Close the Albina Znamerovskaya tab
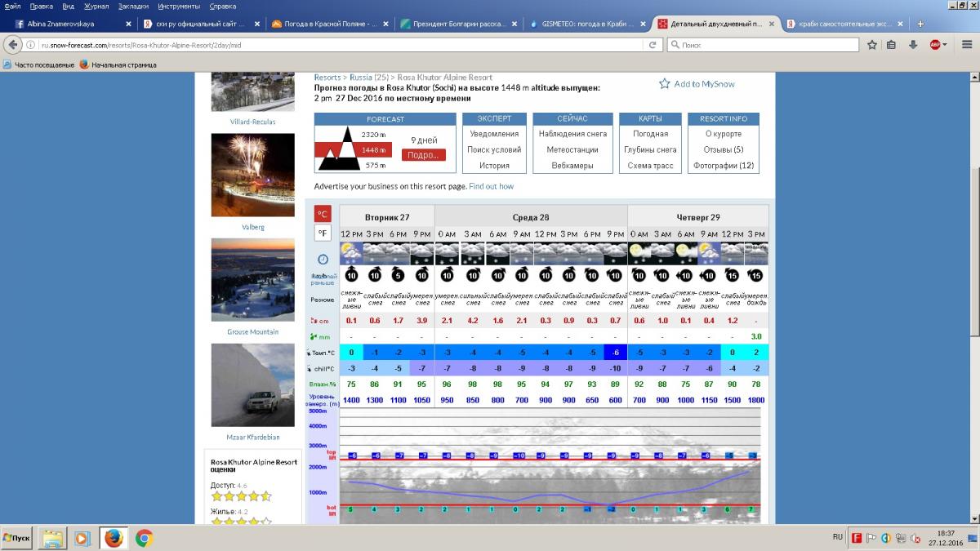 click(x=128, y=24)
